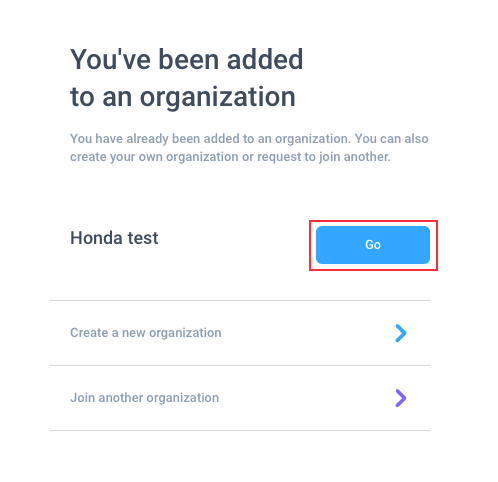The image size is (498, 482).
Task: Go to the Honda test organization
Action: coord(373,245)
